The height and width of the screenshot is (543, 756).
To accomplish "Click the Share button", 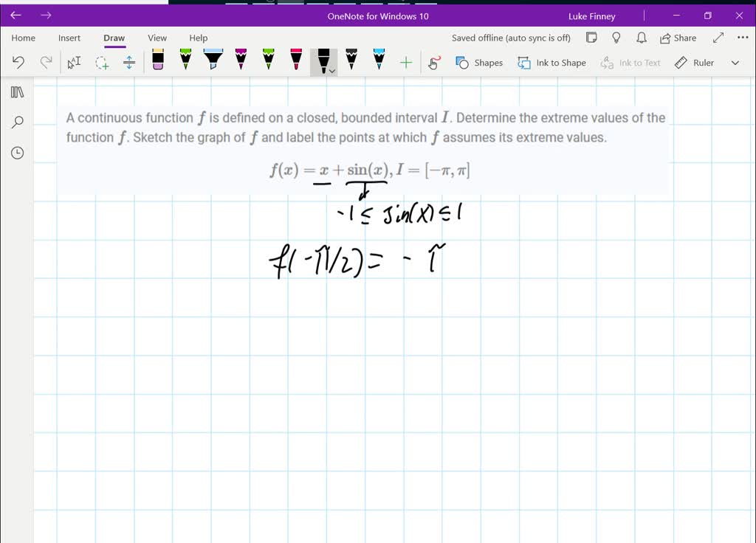I will coord(678,38).
